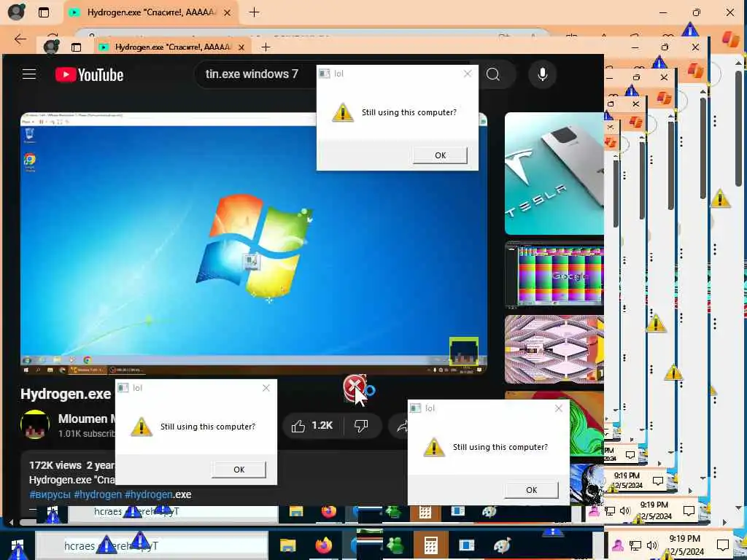This screenshot has width=747, height=560.
Task: Open Calculator from the bottom taskbar
Action: [x=430, y=545]
